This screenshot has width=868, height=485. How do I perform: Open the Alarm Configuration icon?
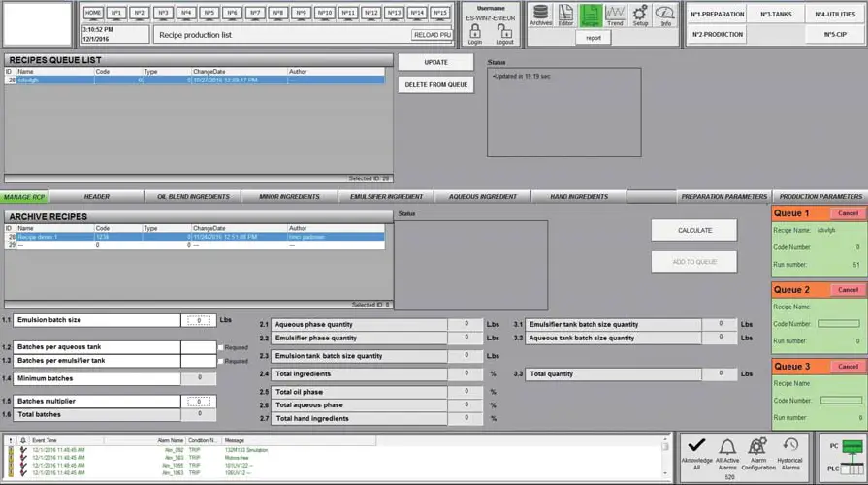pyautogui.click(x=758, y=448)
